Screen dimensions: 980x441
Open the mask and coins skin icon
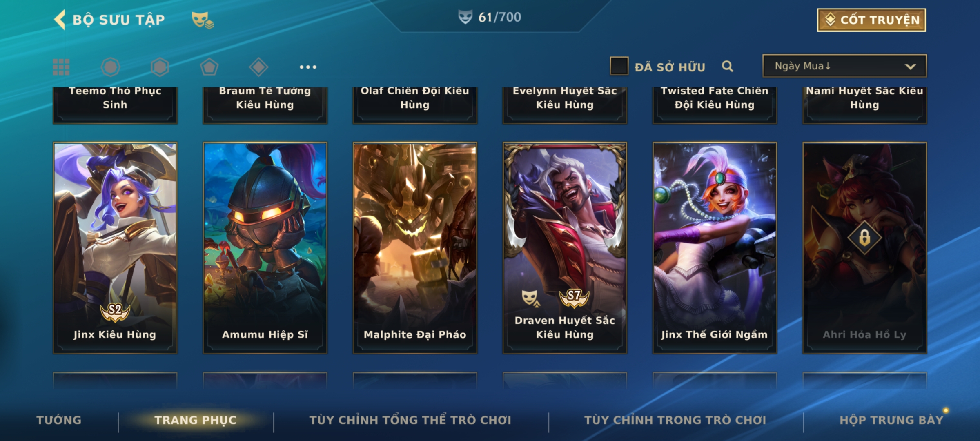tap(203, 20)
